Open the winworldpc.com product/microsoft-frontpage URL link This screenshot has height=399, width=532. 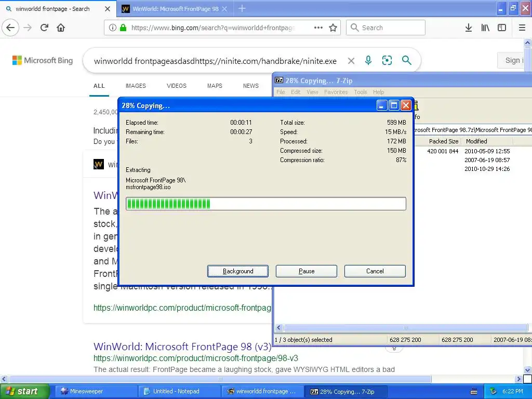tap(182, 308)
